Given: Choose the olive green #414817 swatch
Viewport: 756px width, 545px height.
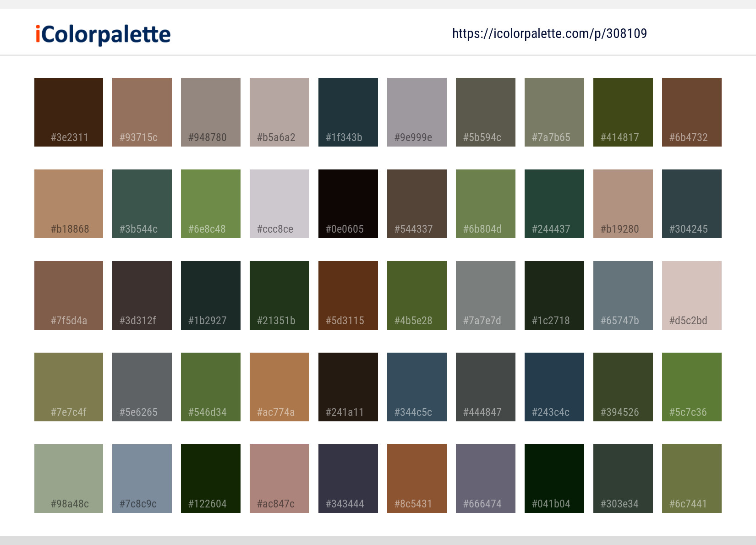Looking at the screenshot, I should (623, 112).
